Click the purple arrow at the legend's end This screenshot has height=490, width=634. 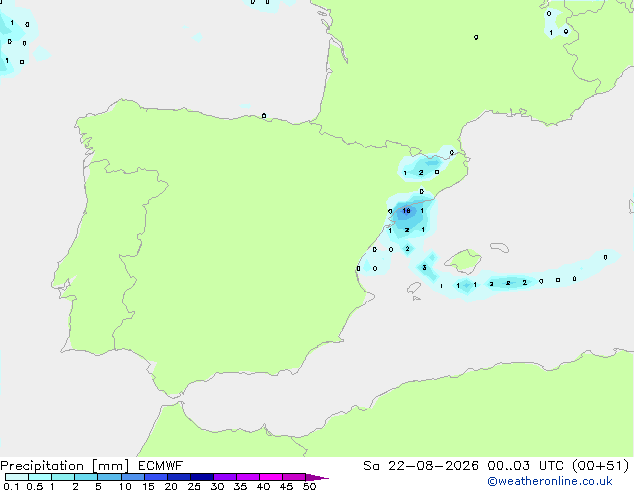coord(317,477)
